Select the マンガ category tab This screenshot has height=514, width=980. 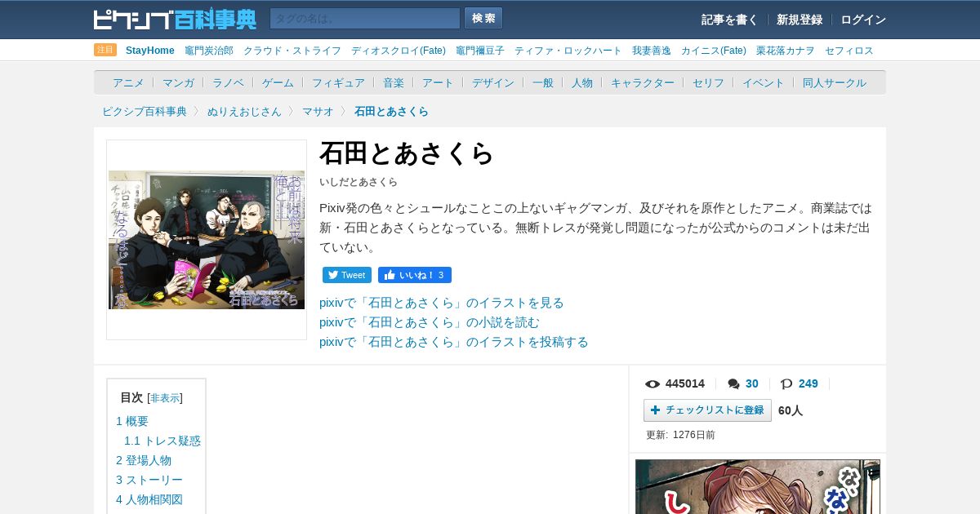pos(178,82)
